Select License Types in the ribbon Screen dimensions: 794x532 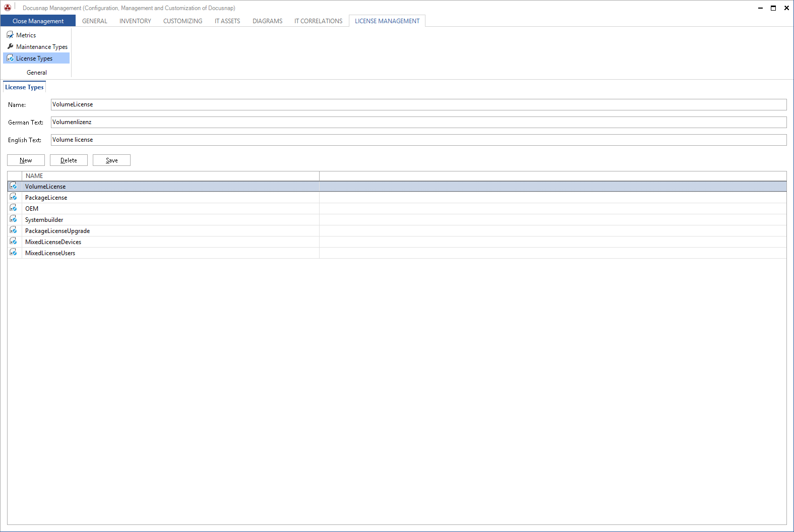coord(36,58)
